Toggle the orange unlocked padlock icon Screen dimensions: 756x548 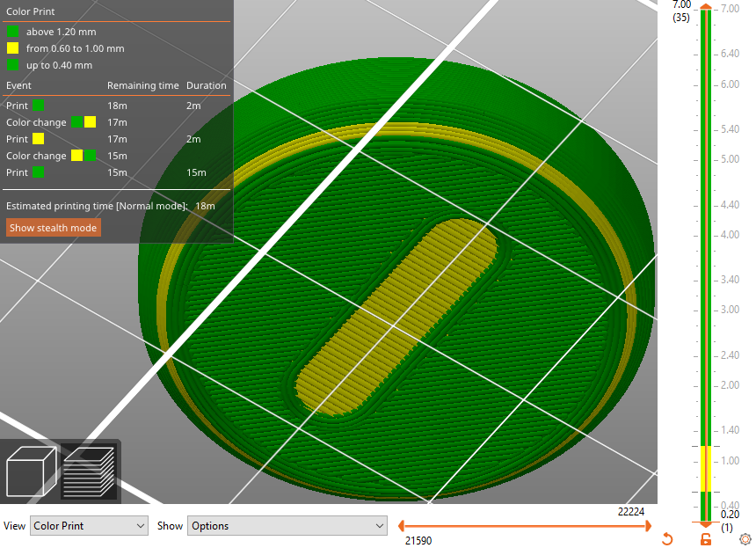(x=706, y=539)
